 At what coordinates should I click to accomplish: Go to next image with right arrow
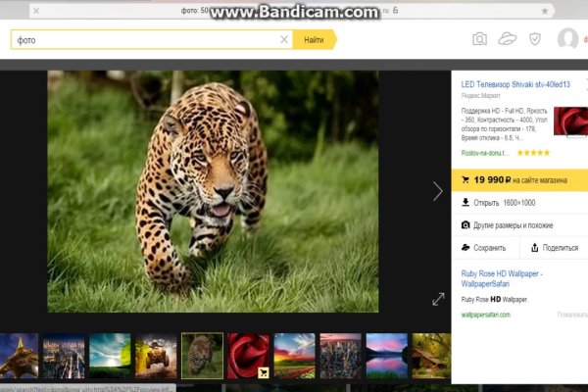(437, 191)
